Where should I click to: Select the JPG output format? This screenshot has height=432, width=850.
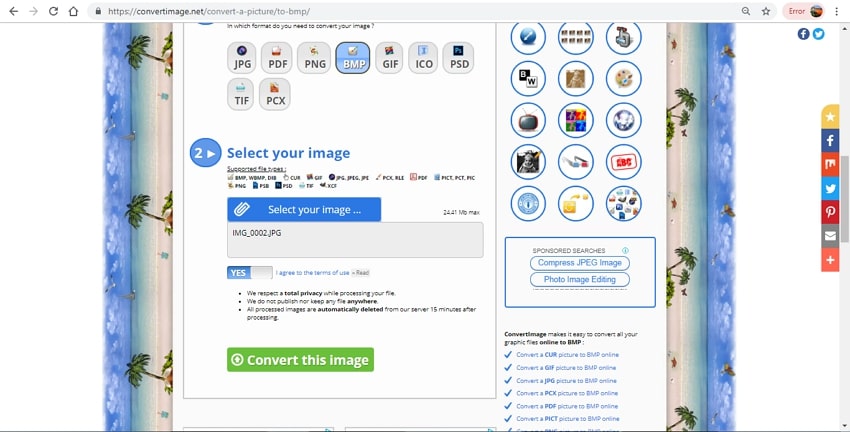point(243,58)
